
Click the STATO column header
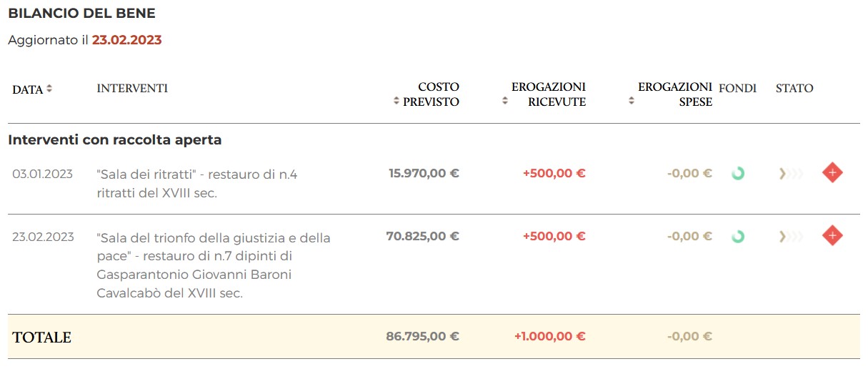794,89
